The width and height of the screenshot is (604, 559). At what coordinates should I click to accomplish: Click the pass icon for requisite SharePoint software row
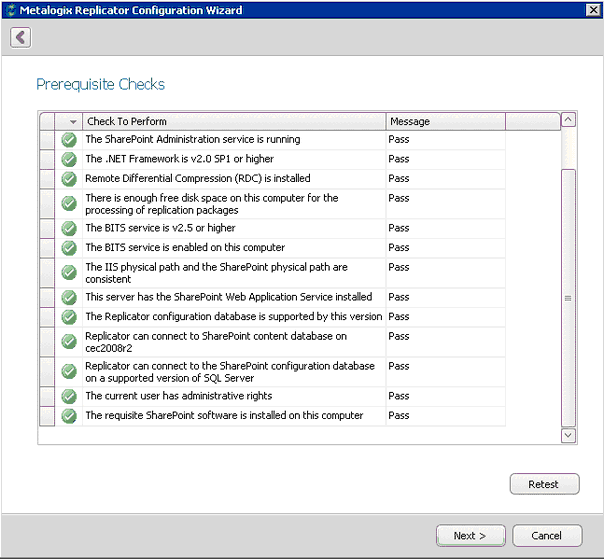[x=69, y=416]
